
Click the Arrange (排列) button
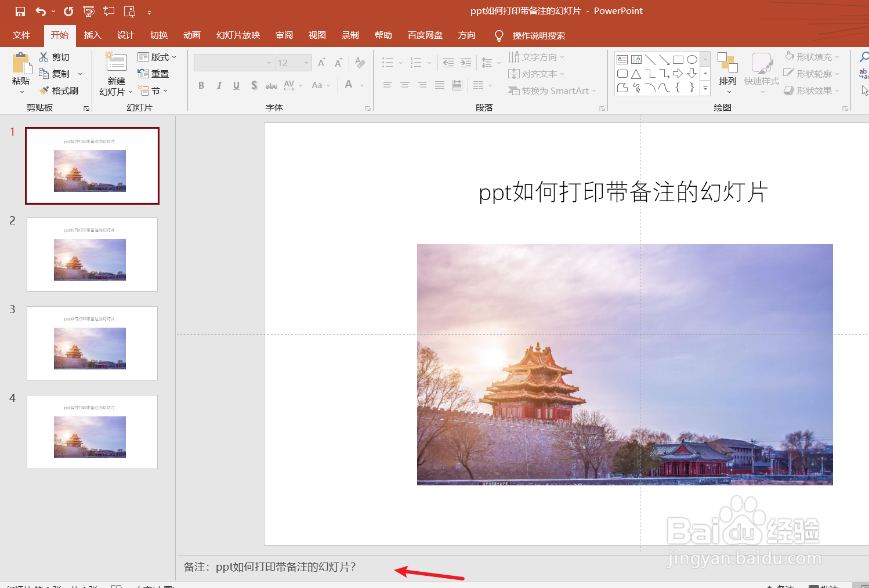pyautogui.click(x=727, y=72)
